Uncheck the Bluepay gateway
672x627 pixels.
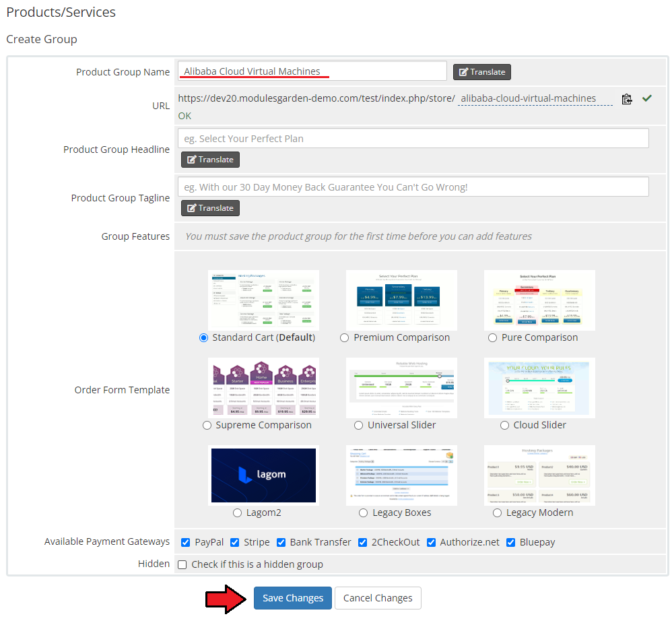click(x=510, y=542)
